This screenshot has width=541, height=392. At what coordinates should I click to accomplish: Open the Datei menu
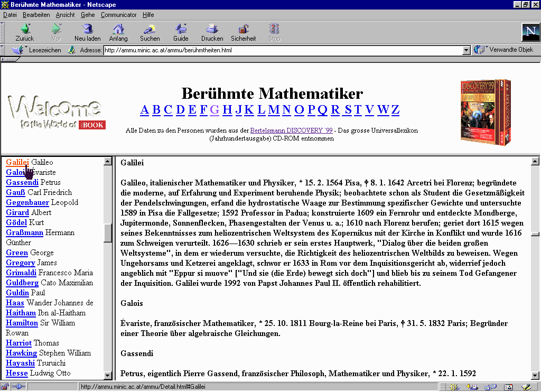click(x=10, y=15)
